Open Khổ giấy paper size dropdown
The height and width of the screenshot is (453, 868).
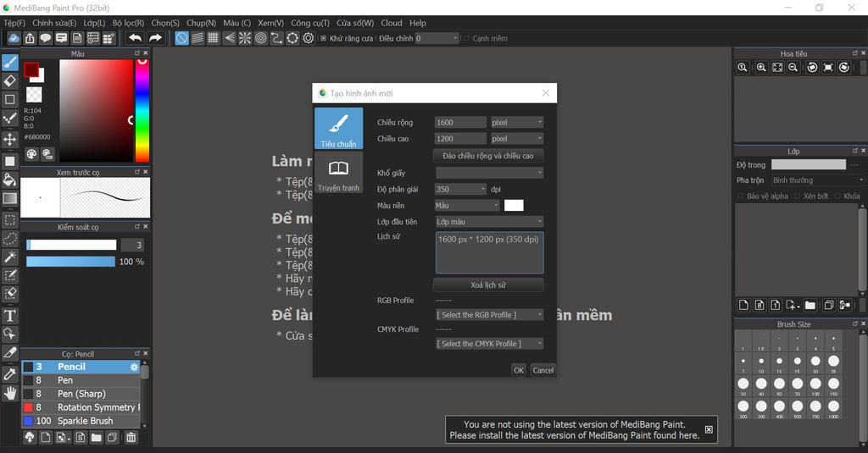(489, 173)
